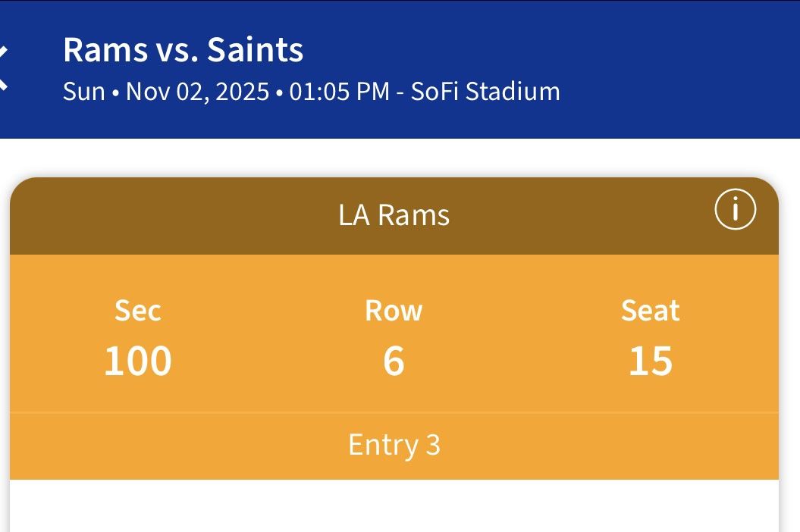Tap the orange seat information strip

pyautogui.click(x=394, y=333)
